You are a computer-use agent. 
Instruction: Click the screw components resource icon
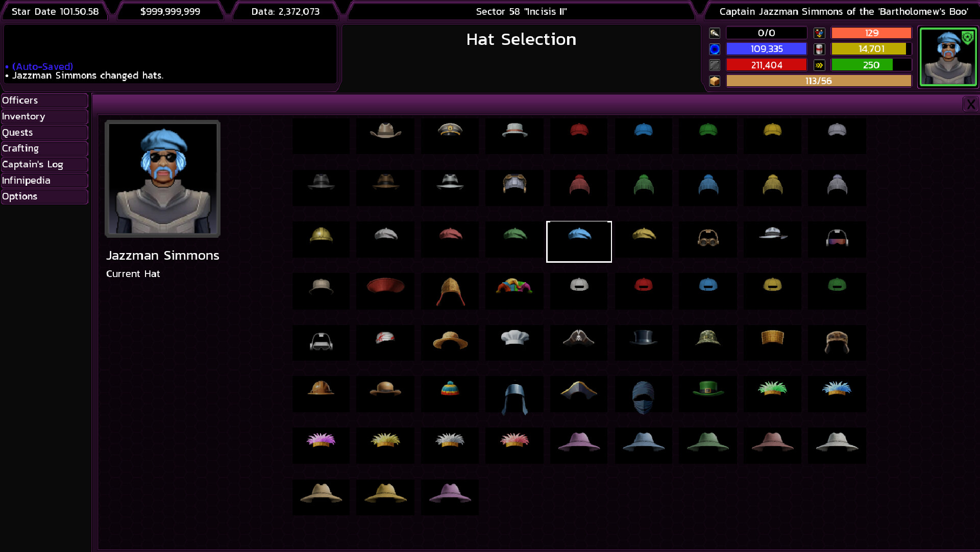click(714, 33)
